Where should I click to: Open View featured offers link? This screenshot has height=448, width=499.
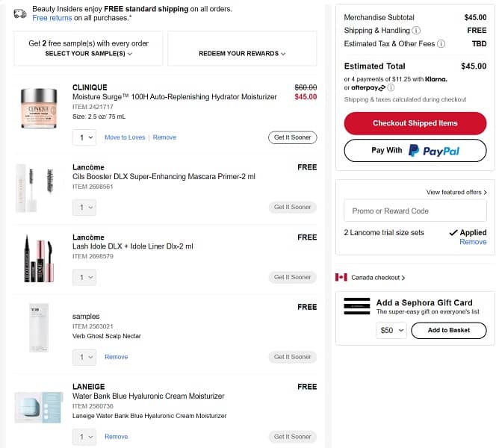pos(456,193)
